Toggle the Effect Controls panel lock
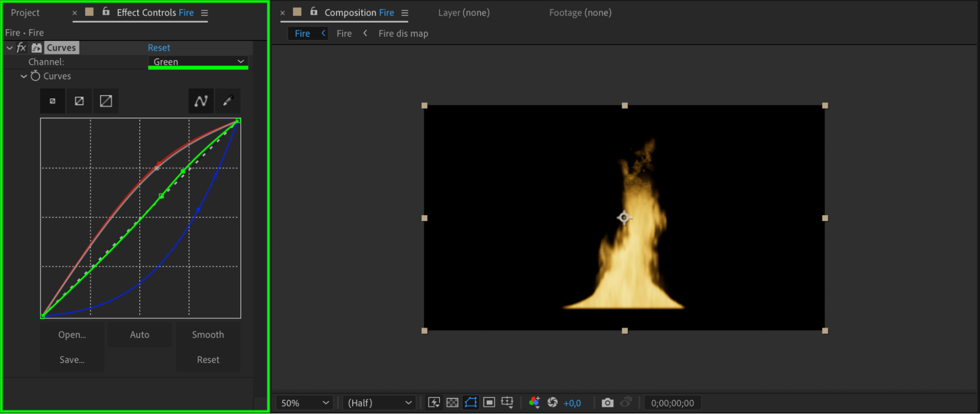The image size is (980, 414). (106, 12)
